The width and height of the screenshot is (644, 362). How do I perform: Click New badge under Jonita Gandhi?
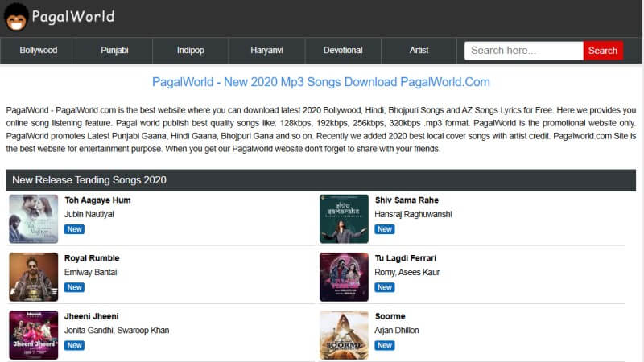click(74, 345)
